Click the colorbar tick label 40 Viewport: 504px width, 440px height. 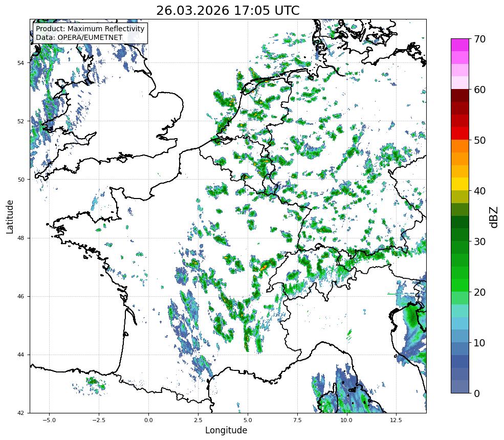point(479,191)
